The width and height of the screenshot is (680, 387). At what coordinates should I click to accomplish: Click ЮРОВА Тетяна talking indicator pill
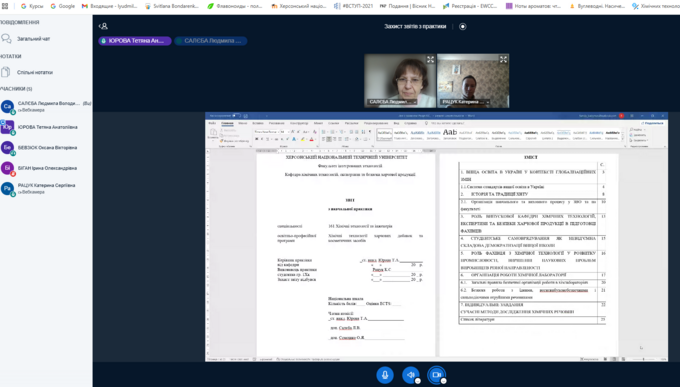point(135,41)
